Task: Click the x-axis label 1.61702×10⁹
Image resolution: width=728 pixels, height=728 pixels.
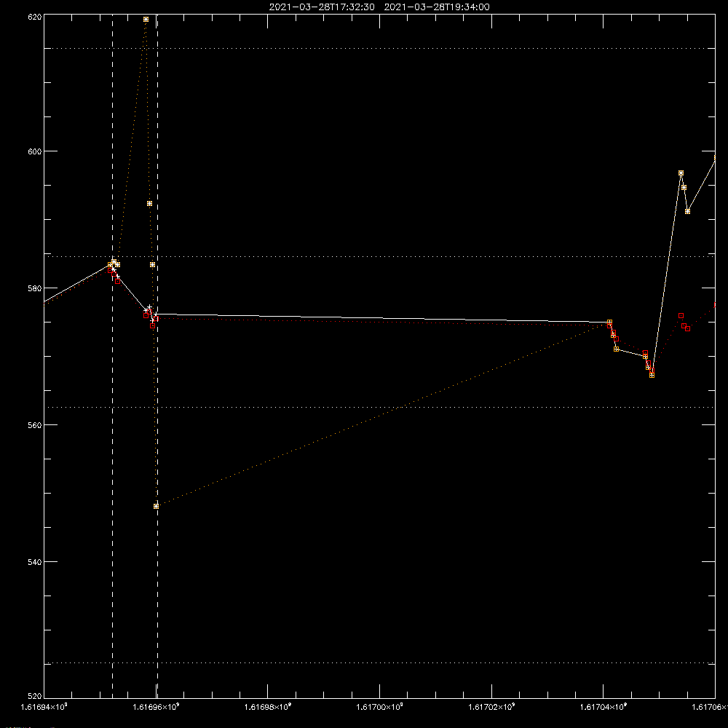Action: pos(491,707)
